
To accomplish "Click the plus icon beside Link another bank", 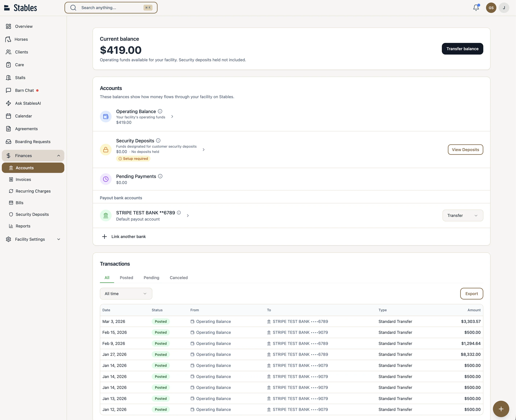I will click(x=104, y=237).
